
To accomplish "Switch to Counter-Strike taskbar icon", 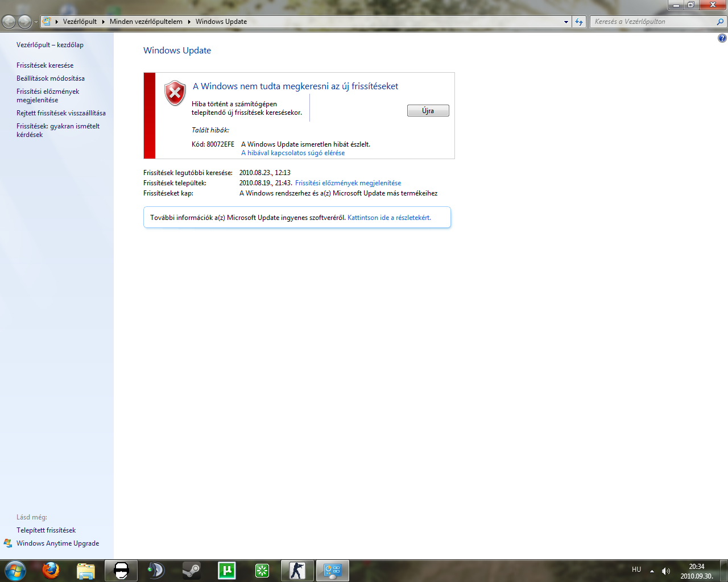I will pos(297,570).
